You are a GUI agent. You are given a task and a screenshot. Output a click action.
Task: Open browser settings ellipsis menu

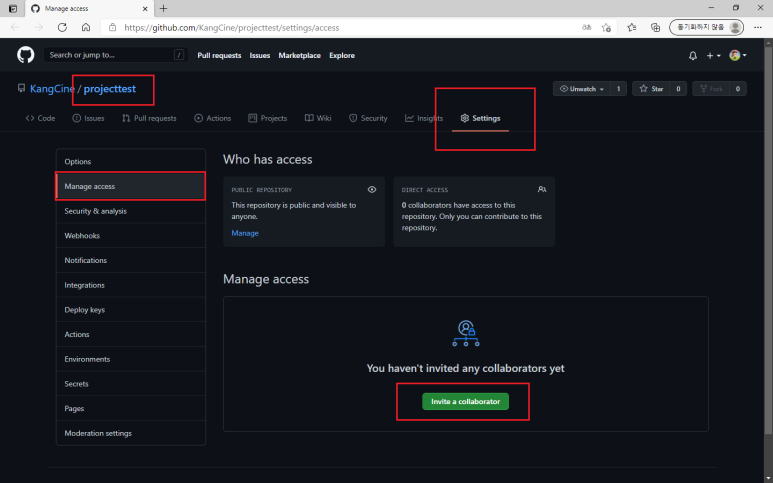coord(758,28)
